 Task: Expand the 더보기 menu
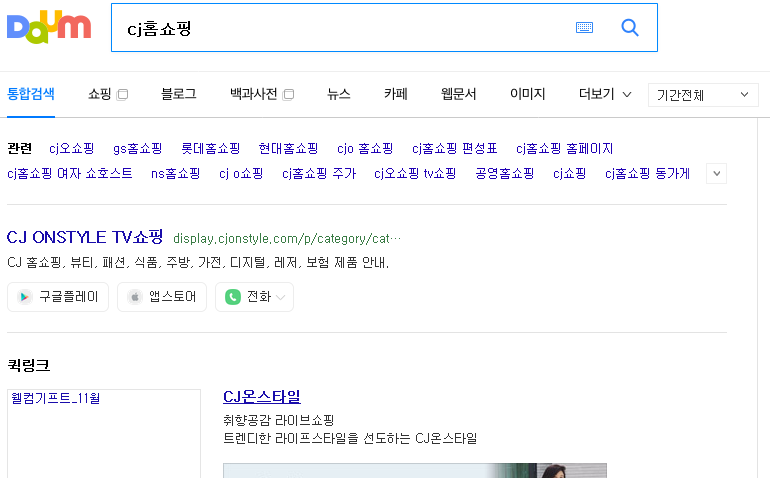[605, 94]
